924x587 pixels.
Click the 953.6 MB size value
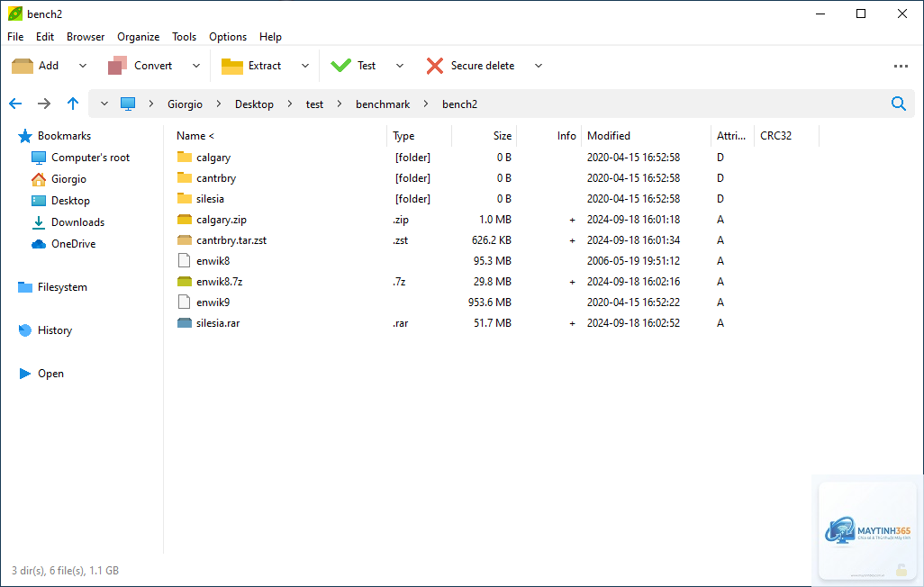click(x=489, y=303)
